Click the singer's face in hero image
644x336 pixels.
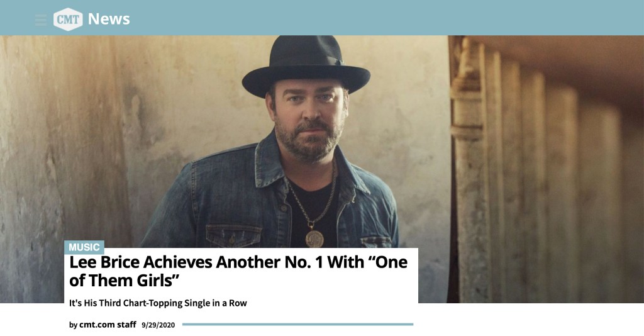point(308,119)
